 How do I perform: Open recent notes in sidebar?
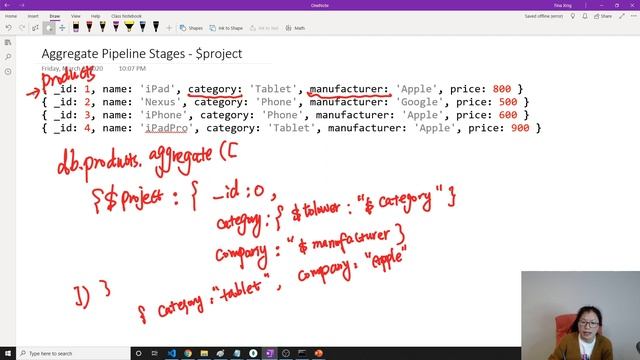pos(8,71)
